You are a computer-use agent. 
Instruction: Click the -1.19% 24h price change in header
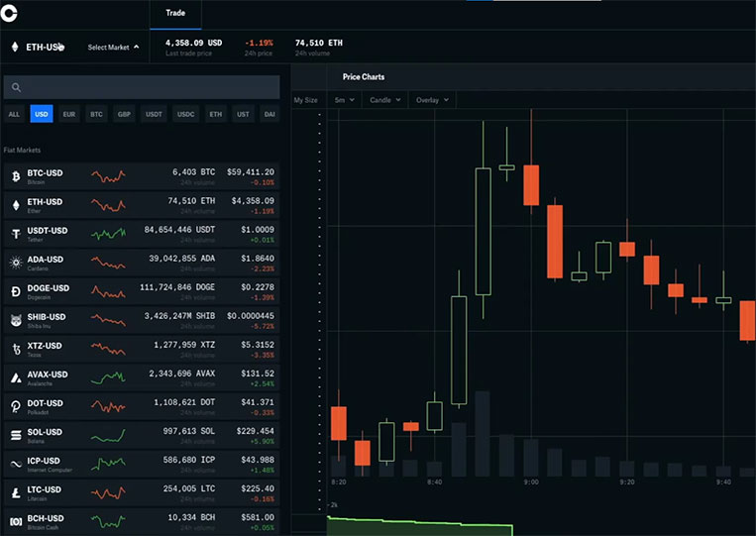point(259,43)
